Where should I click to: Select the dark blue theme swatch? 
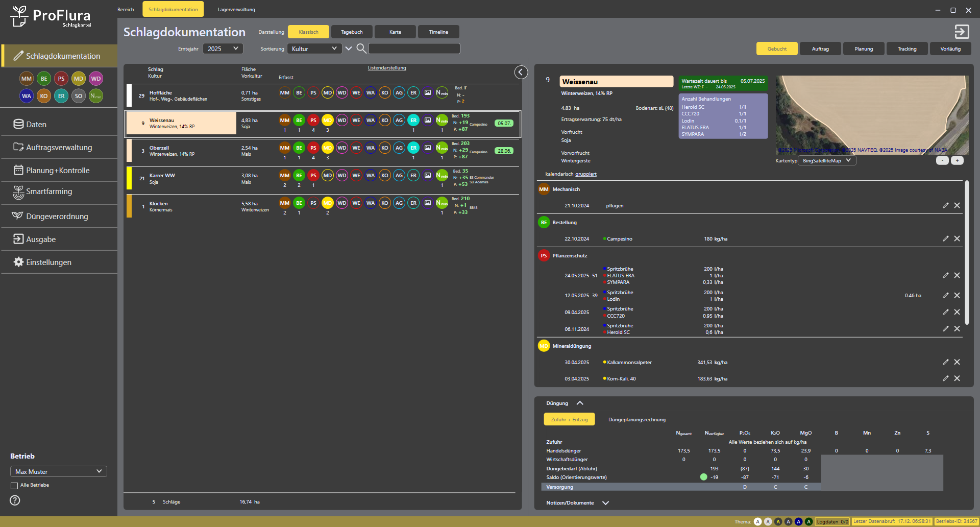coord(798,521)
